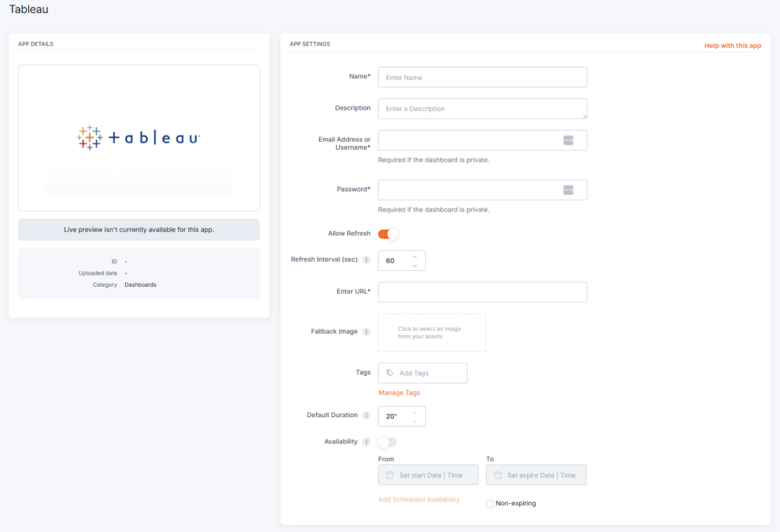Click the Availability info icon

point(366,442)
